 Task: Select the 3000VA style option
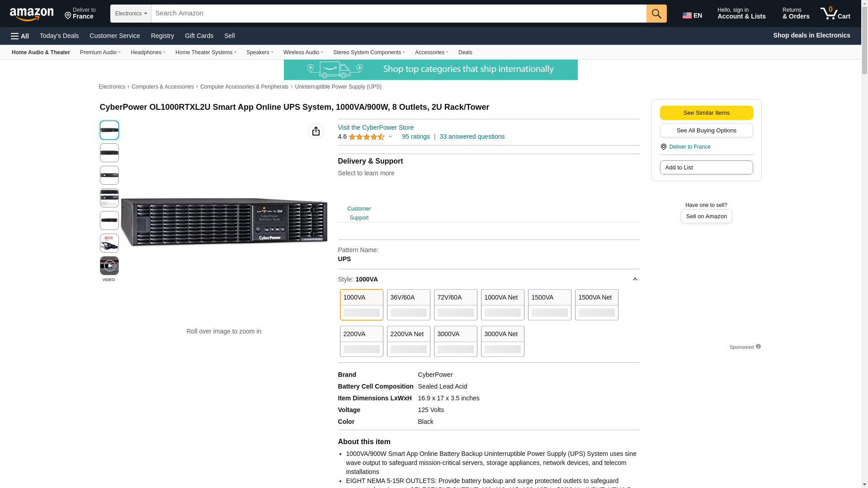coord(455,341)
